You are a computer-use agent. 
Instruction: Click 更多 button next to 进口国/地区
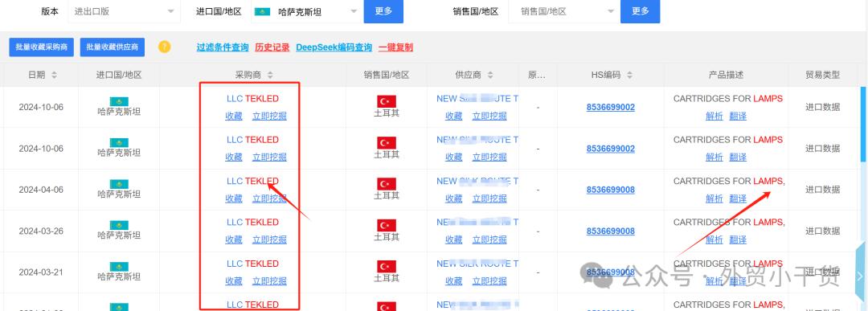[383, 11]
